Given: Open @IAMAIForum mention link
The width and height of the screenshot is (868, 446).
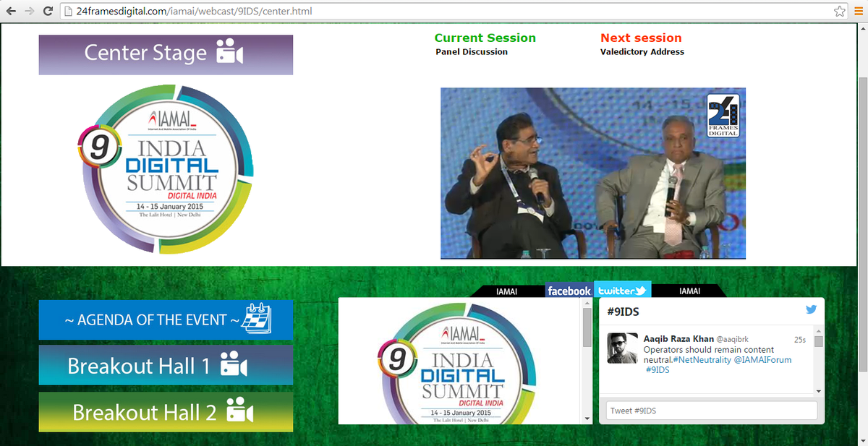Looking at the screenshot, I should (x=762, y=359).
